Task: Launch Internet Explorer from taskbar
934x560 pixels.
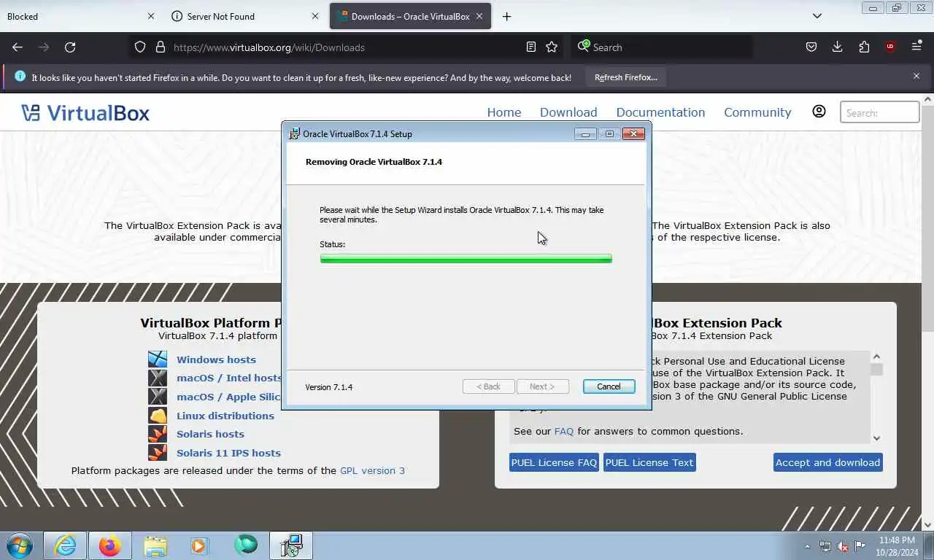Action: point(65,545)
